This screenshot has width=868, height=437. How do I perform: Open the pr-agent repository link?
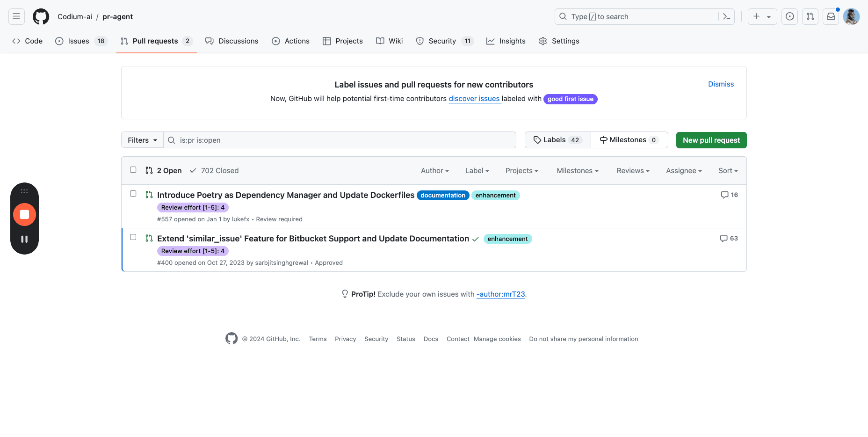pos(118,17)
